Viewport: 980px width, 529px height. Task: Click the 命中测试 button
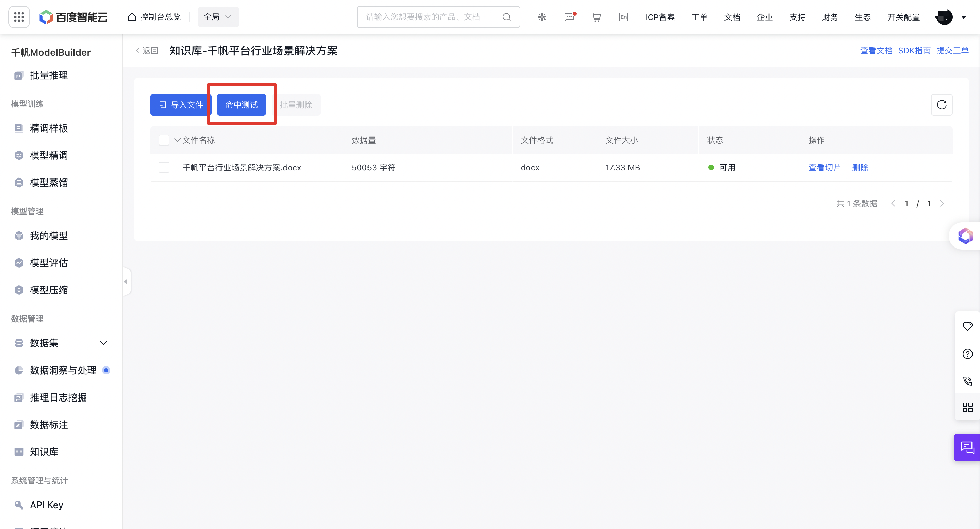pyautogui.click(x=241, y=104)
